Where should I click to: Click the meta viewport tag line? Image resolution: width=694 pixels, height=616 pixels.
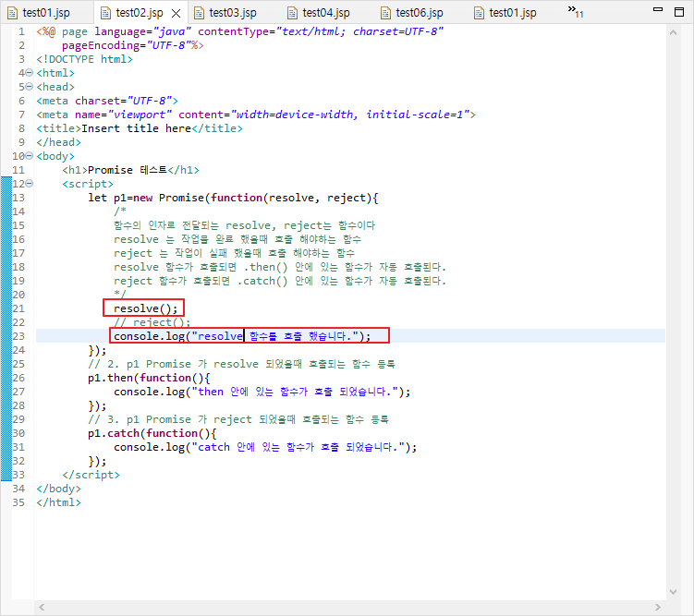[x=256, y=115]
